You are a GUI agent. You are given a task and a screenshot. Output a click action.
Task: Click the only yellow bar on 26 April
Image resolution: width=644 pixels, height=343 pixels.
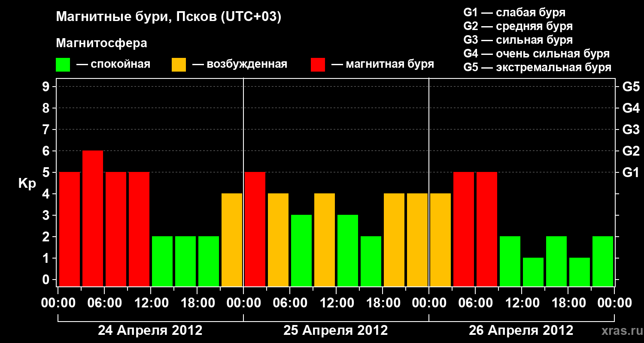pos(440,240)
